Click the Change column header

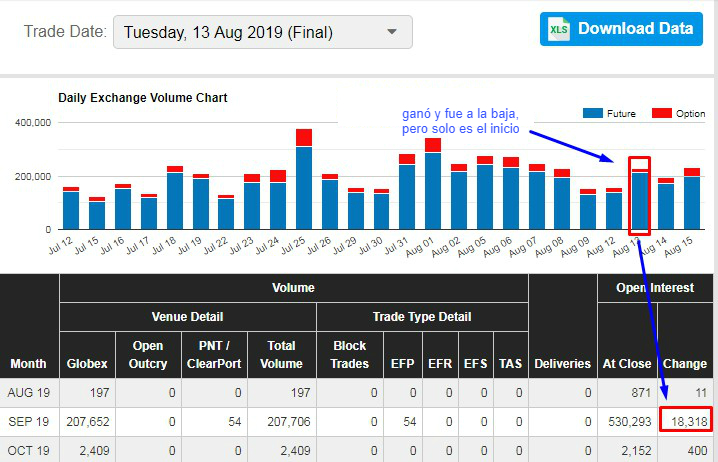click(x=686, y=363)
